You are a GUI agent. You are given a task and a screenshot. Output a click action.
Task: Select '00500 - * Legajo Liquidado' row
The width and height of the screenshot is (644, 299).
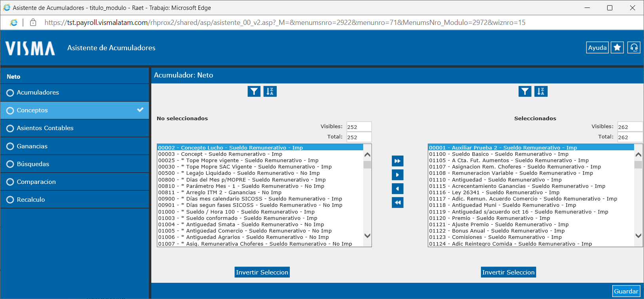pos(260,173)
